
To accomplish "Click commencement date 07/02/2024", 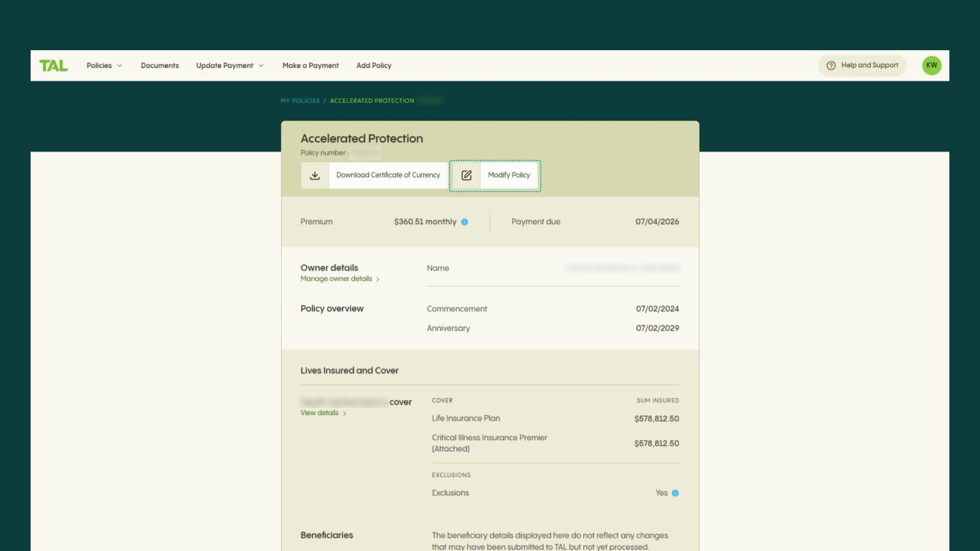I will [657, 309].
